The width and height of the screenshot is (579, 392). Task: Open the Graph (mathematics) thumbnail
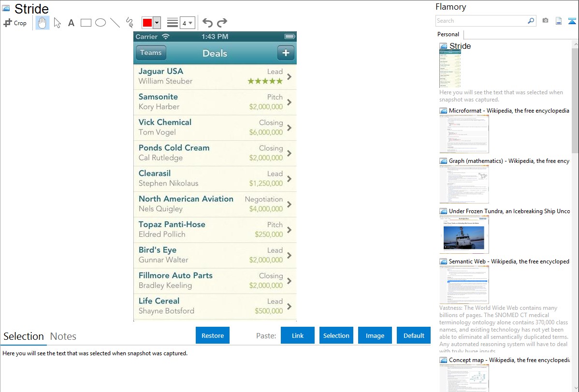(x=464, y=184)
